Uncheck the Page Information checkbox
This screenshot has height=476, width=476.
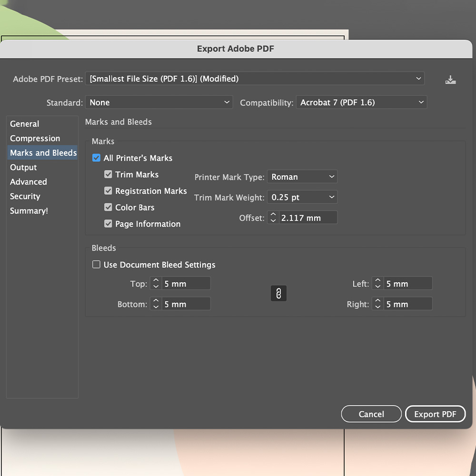pyautogui.click(x=108, y=224)
